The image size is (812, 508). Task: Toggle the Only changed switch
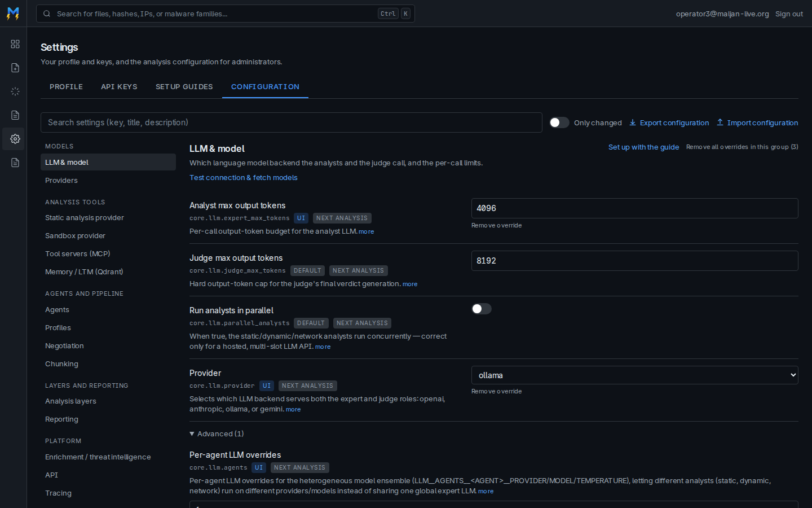pos(559,122)
